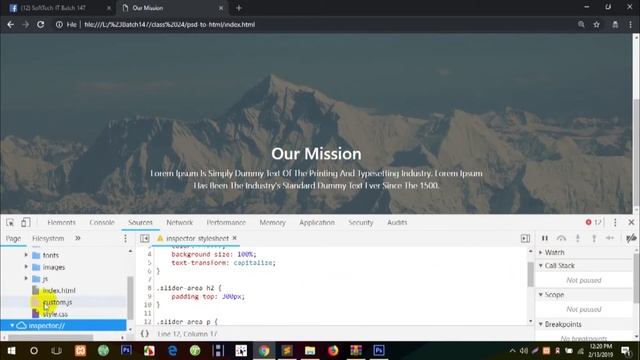Click the file navigator horizontal scrollbar
Viewport: 640px width, 360px height.
click(51, 338)
